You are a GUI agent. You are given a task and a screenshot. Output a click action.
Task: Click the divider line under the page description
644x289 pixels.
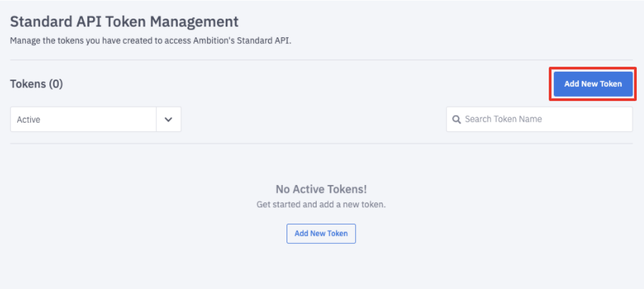[321, 60]
